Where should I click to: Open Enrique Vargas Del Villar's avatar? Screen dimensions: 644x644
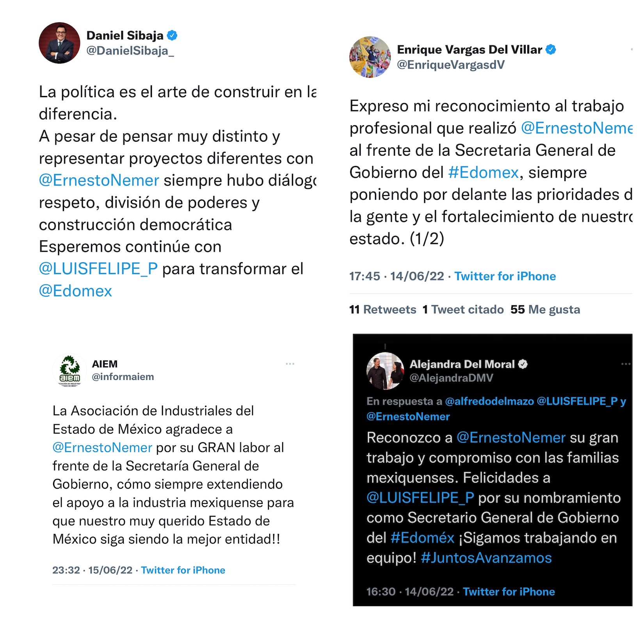(370, 57)
